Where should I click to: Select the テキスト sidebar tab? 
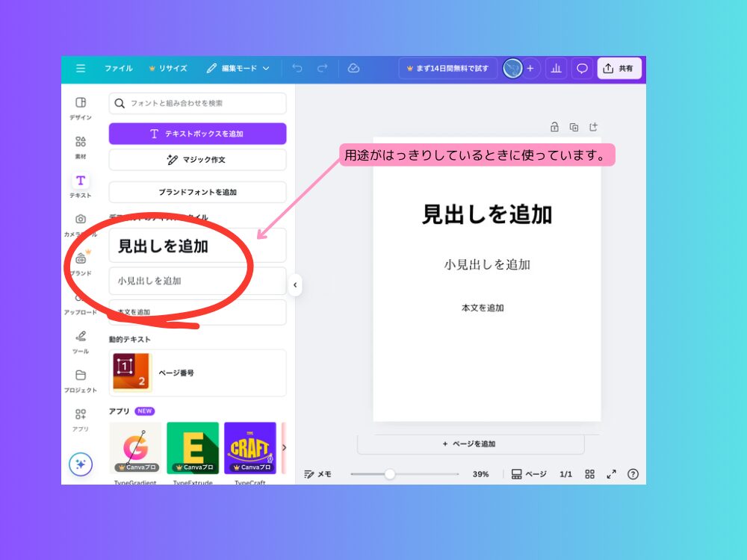tap(81, 185)
